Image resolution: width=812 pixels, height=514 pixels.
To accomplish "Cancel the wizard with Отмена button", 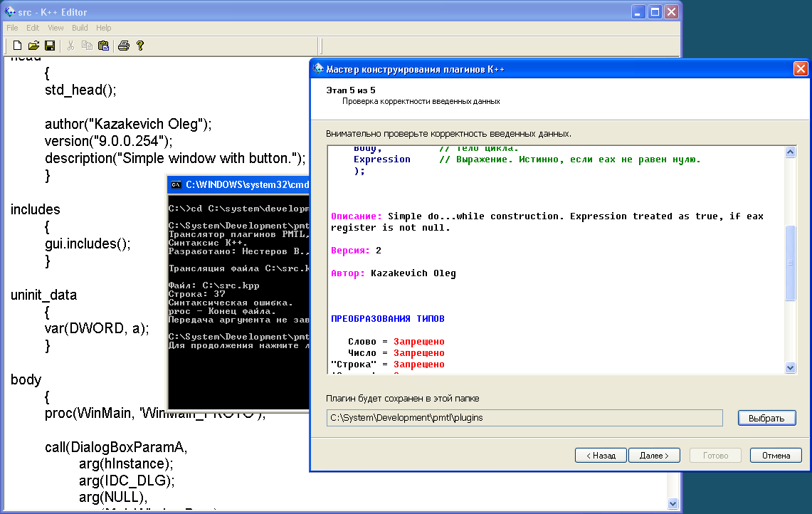I will (x=776, y=456).
